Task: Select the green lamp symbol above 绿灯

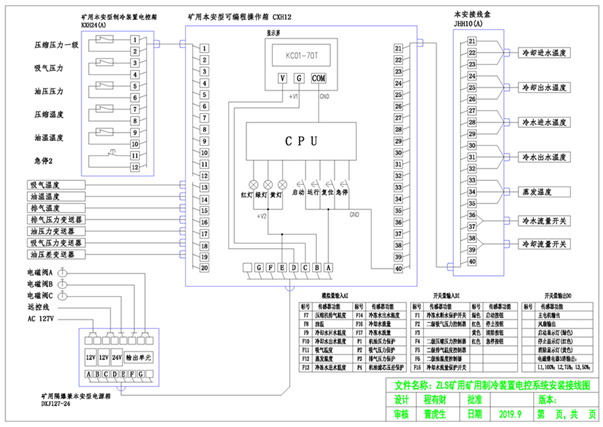Action: pos(268,184)
